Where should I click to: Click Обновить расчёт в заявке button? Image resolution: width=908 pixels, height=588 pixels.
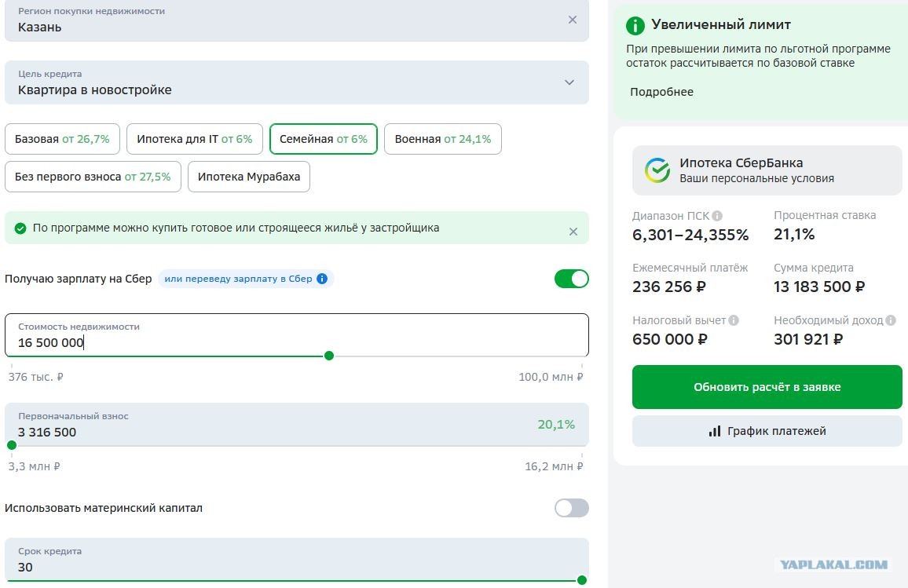(767, 387)
